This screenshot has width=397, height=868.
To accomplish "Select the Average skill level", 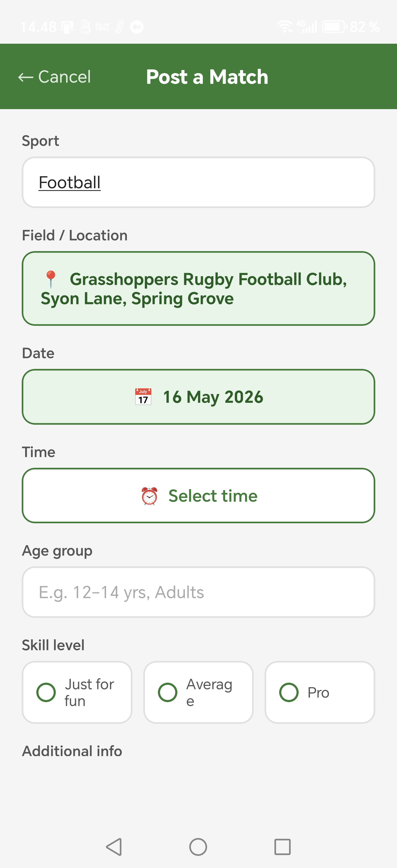I will [198, 692].
